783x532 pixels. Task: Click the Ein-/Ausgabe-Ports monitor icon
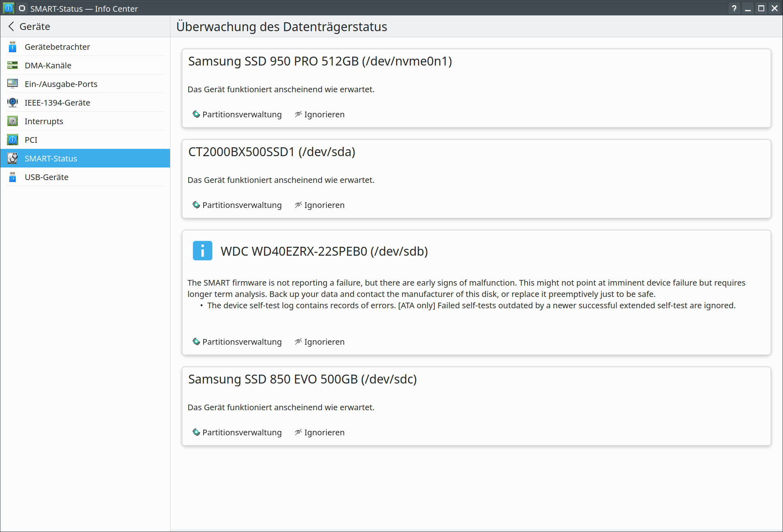(x=13, y=84)
